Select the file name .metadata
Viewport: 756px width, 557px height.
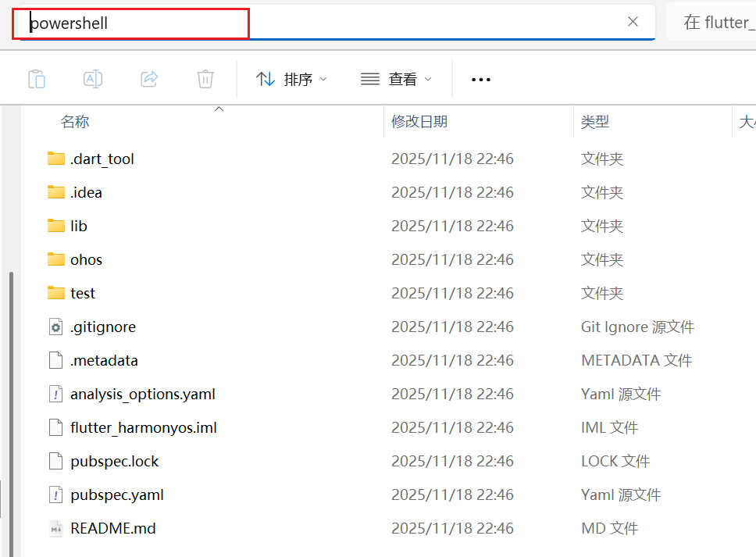point(104,360)
